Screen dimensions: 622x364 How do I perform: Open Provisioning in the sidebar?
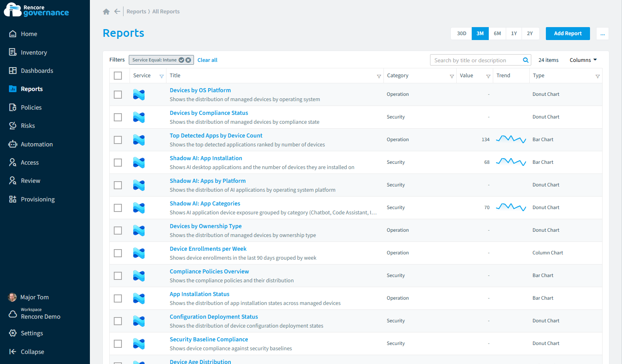tap(38, 199)
